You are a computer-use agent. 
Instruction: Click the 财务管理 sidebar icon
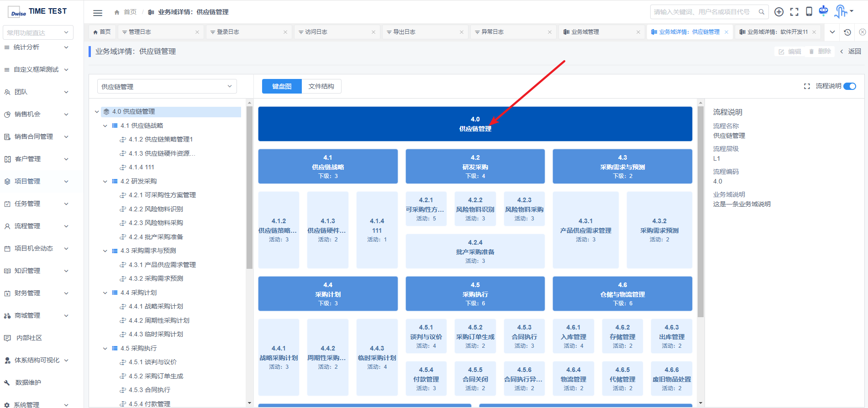7,293
